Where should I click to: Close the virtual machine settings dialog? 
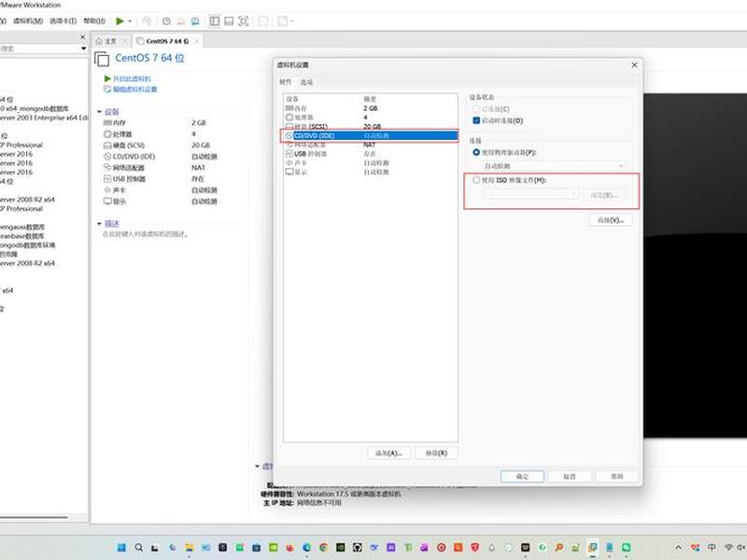tap(634, 64)
